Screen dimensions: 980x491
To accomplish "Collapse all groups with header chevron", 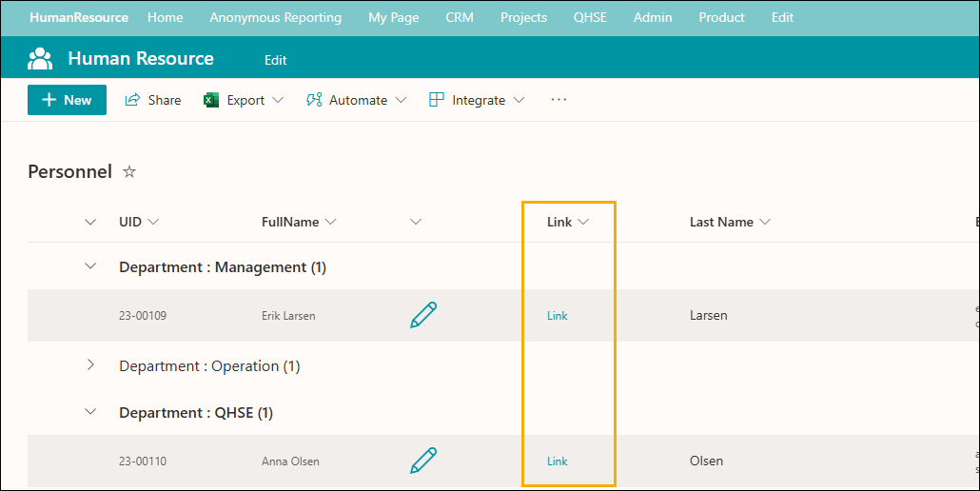I will click(x=90, y=222).
